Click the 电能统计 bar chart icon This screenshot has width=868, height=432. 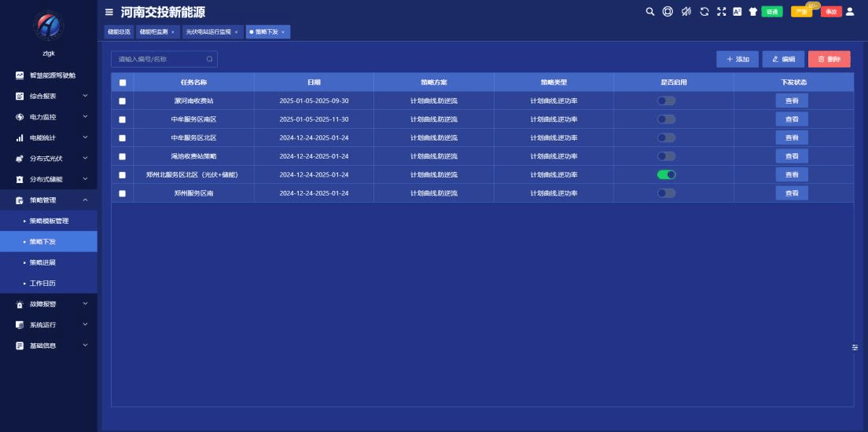point(20,137)
